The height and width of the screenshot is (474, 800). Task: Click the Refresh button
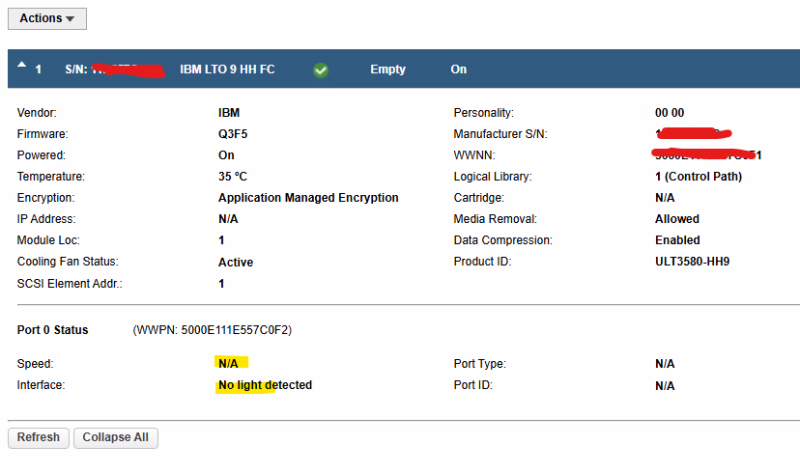point(38,438)
